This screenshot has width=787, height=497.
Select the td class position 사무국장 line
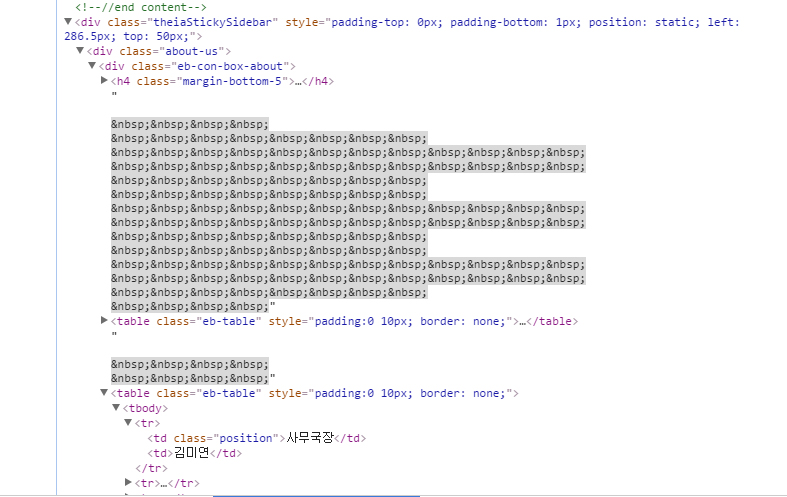click(x=256, y=438)
